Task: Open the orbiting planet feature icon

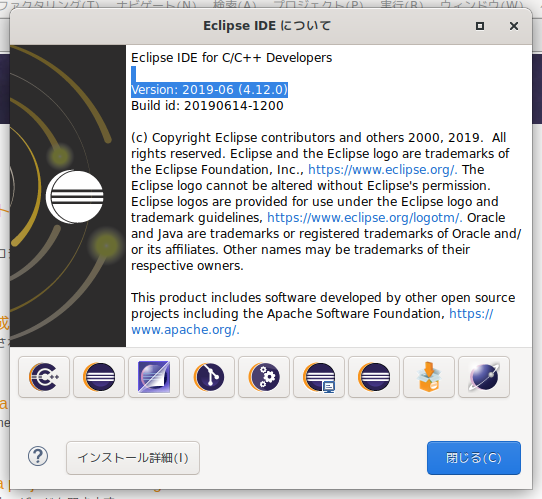Action: 484,377
